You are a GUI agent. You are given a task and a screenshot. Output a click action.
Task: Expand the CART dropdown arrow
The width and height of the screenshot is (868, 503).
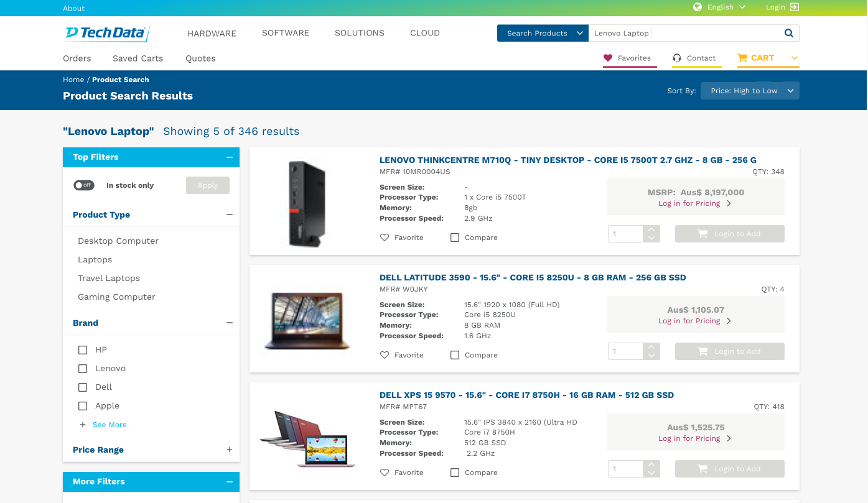(794, 58)
